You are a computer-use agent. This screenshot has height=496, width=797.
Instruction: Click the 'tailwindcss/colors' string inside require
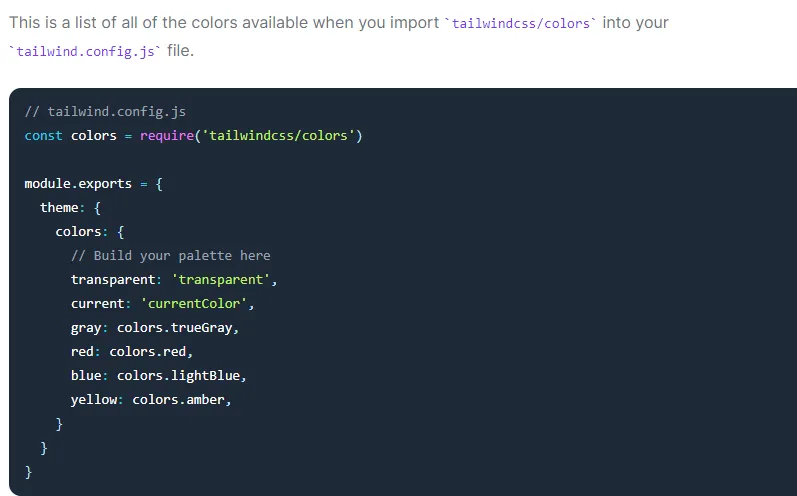(x=281, y=135)
